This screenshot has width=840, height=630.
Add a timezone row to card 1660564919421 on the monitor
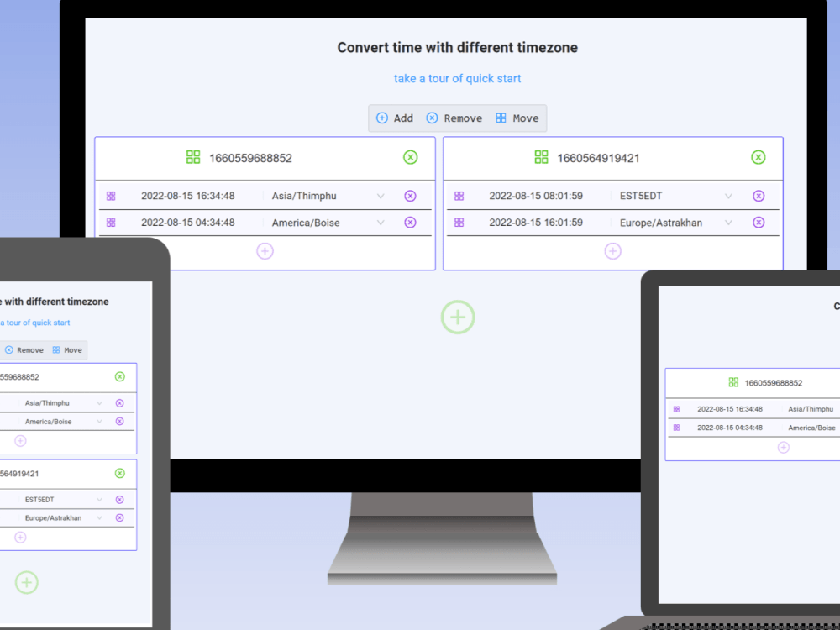point(613,250)
